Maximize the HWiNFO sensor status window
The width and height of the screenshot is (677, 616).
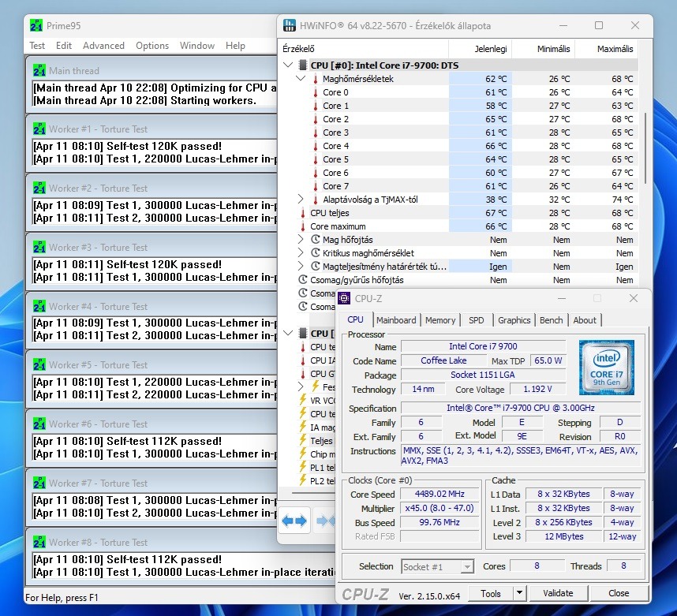pyautogui.click(x=599, y=25)
